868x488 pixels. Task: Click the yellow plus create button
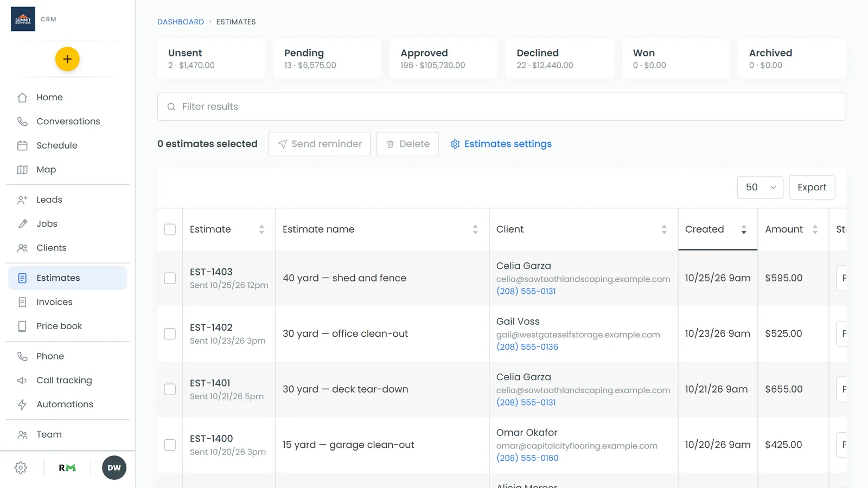tap(67, 59)
